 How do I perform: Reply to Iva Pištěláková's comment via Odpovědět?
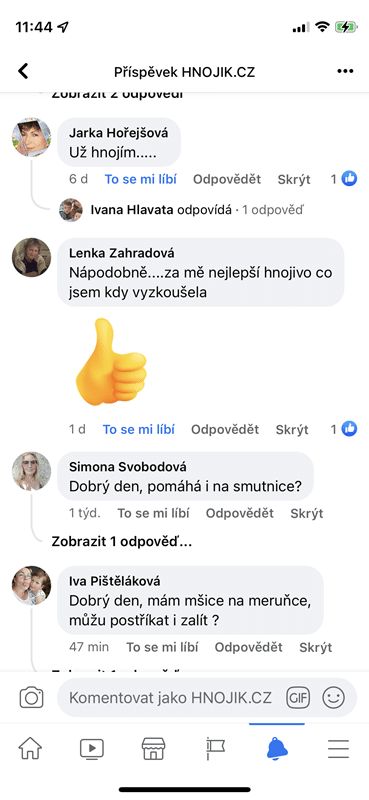(249, 647)
